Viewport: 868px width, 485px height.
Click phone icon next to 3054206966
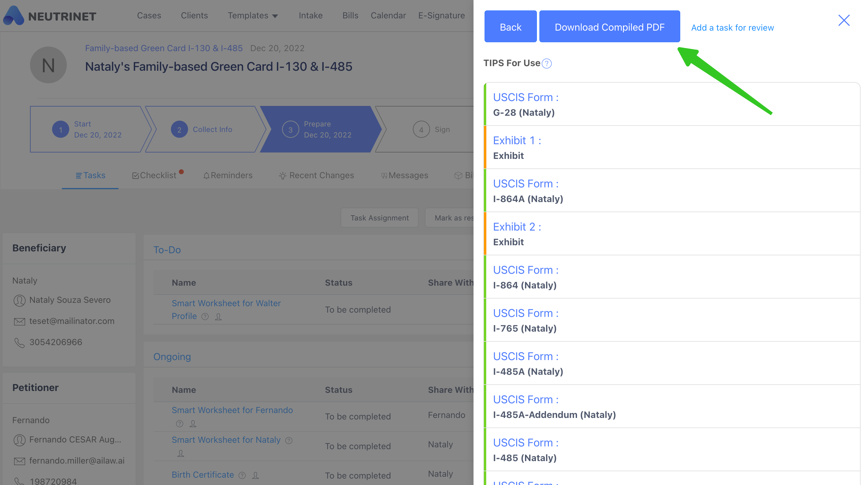click(x=20, y=343)
